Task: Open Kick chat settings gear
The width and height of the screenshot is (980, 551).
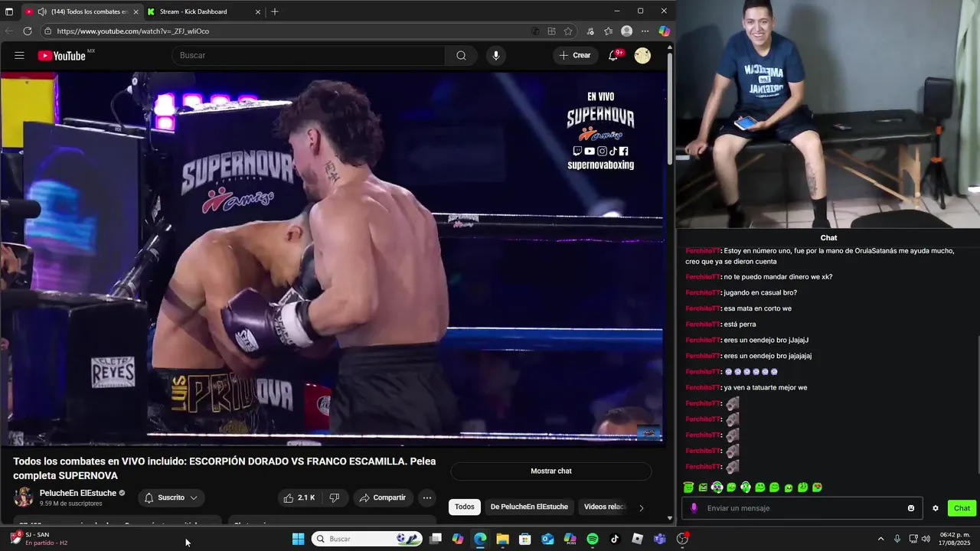Action: [x=935, y=508]
